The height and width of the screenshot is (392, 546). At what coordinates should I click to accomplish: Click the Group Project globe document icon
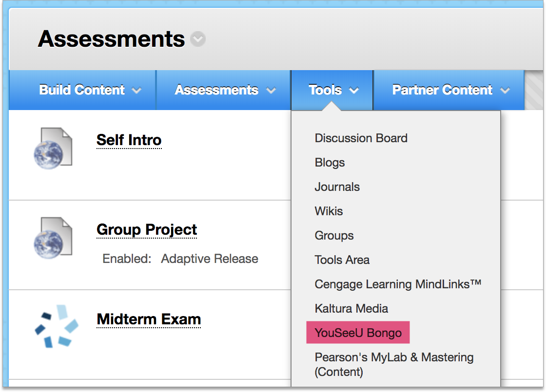pyautogui.click(x=53, y=238)
